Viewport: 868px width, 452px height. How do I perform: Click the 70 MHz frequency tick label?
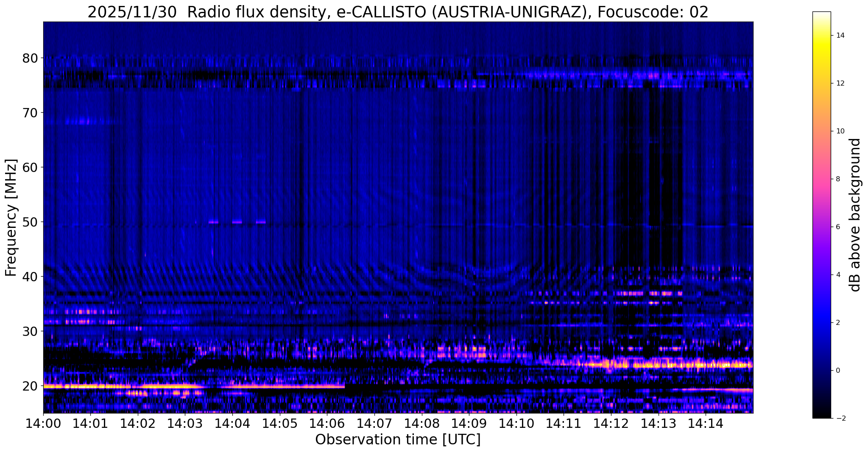[x=30, y=113]
